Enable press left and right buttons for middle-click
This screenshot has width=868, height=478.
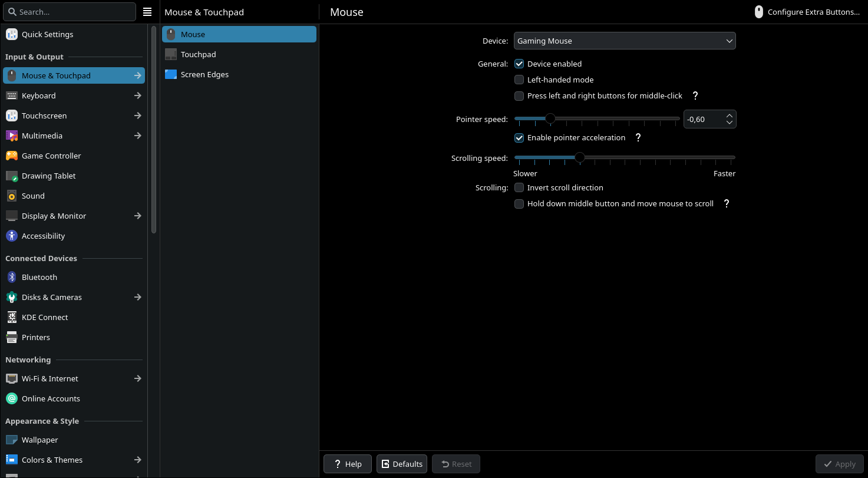(519, 95)
